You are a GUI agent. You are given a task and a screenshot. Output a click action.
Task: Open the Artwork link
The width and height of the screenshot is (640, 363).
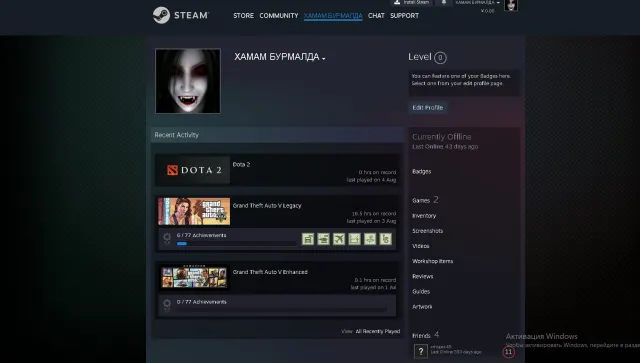click(422, 307)
